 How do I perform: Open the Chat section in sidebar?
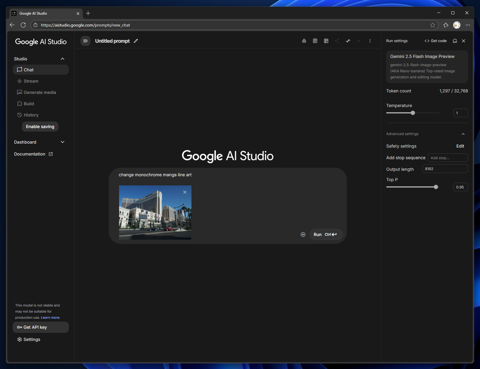(x=41, y=70)
